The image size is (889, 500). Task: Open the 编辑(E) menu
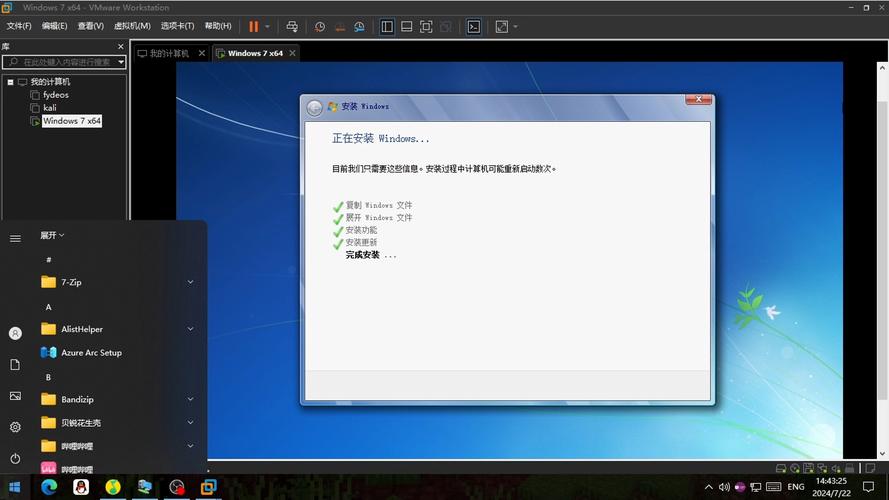pos(54,26)
